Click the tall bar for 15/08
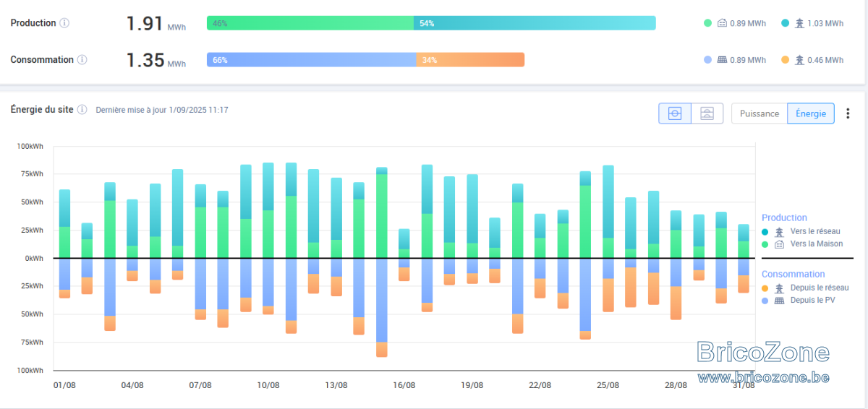This screenshot has width=868, height=409. [381, 262]
